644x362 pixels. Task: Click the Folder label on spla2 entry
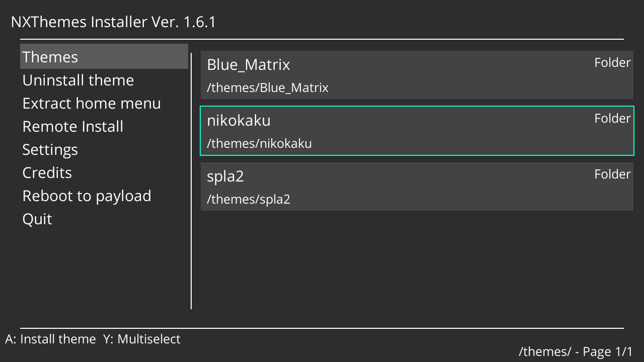[612, 174]
